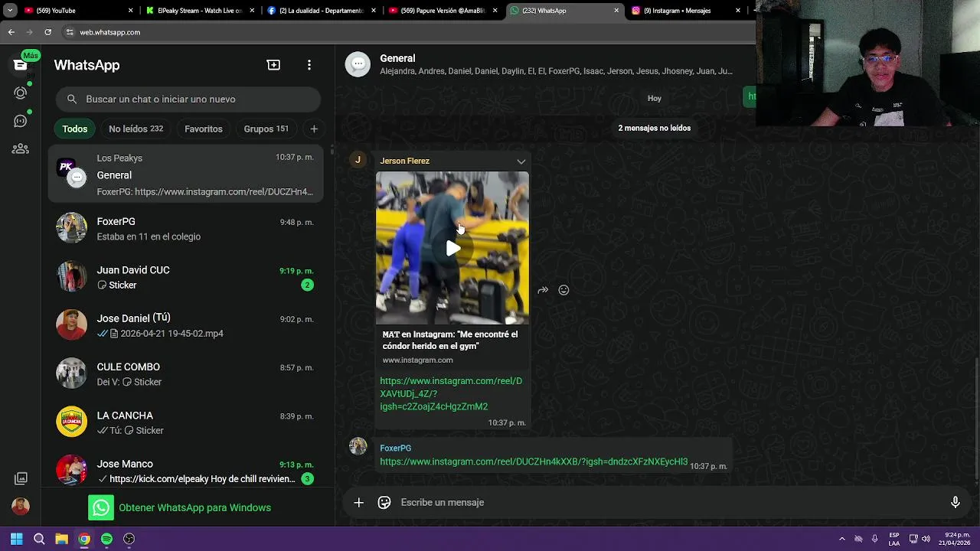Open the Juan David CUC chat
This screenshot has width=980, height=551.
186,277
